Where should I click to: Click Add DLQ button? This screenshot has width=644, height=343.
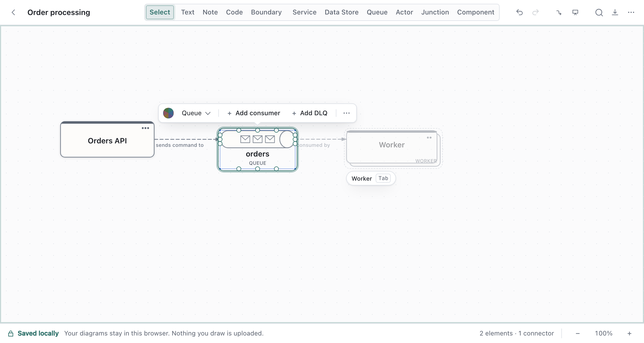(310, 113)
